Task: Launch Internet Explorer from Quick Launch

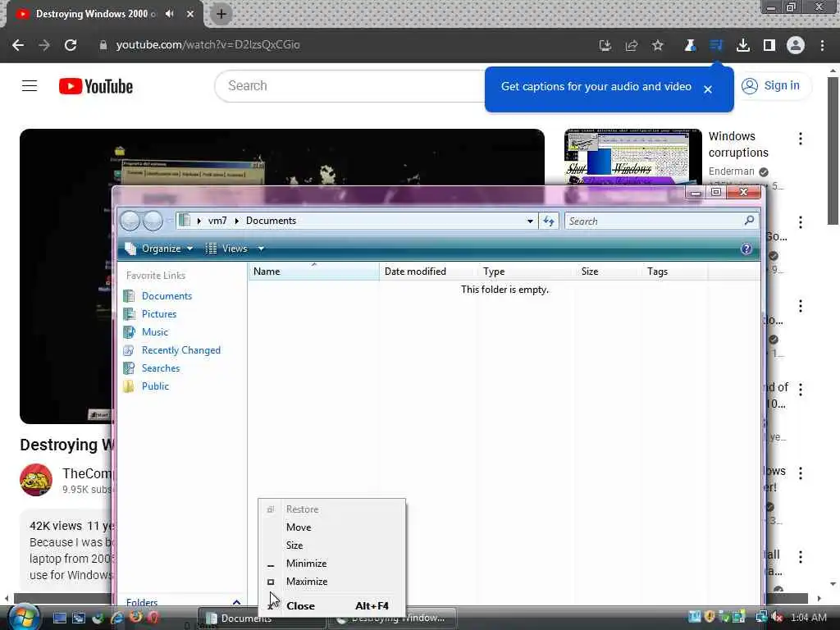Action: point(116,618)
